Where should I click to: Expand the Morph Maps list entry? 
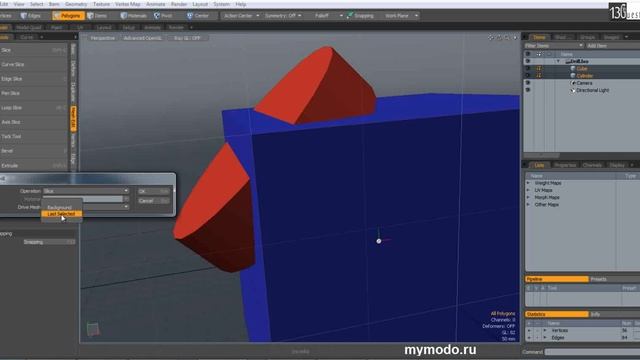[x=528, y=197]
